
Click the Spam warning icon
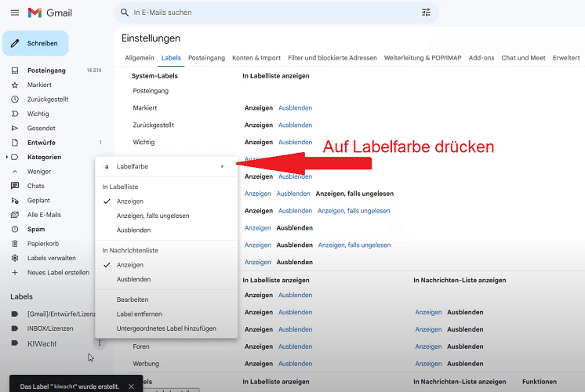(15, 230)
